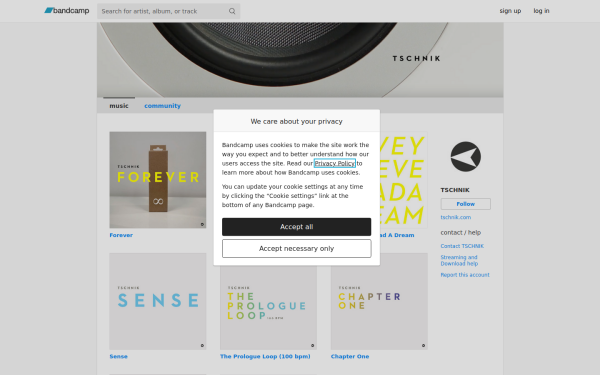Viewport: 600px width, 375px height.
Task: Click the small badge on Sense cover
Action: 202,346
